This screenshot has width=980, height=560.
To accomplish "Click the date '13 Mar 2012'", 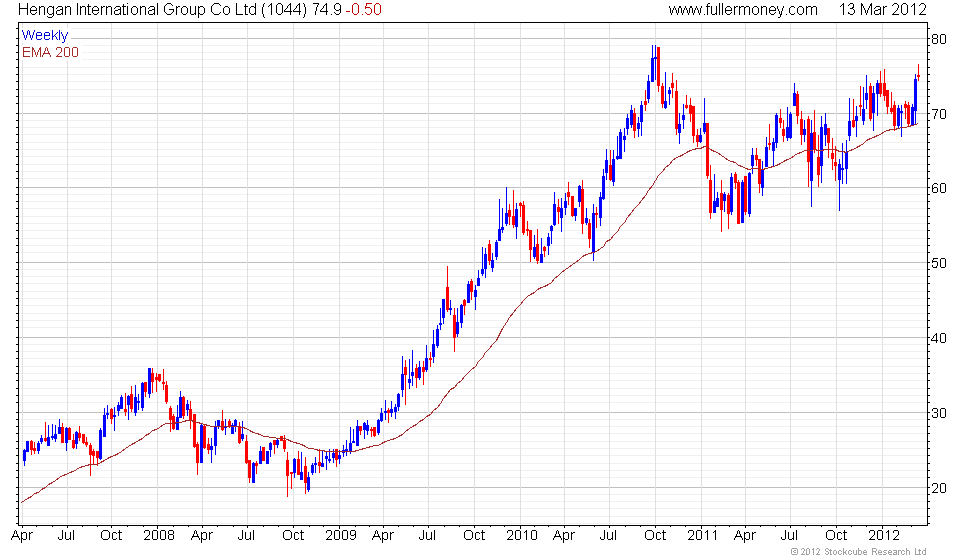I will (x=882, y=9).
